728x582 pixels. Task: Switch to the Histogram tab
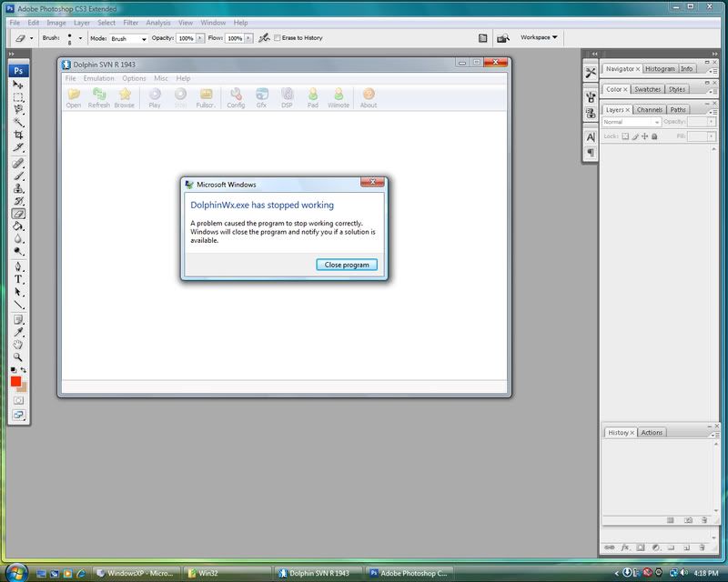tap(660, 69)
